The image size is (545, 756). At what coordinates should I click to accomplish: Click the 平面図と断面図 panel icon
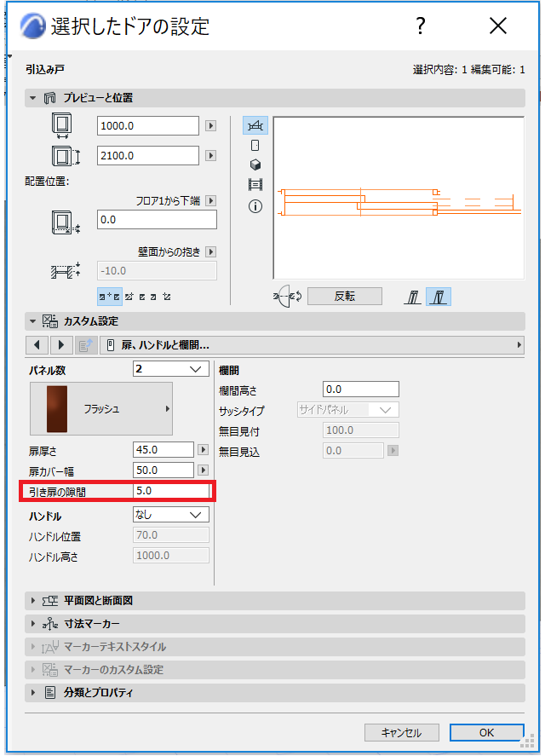tap(50, 601)
